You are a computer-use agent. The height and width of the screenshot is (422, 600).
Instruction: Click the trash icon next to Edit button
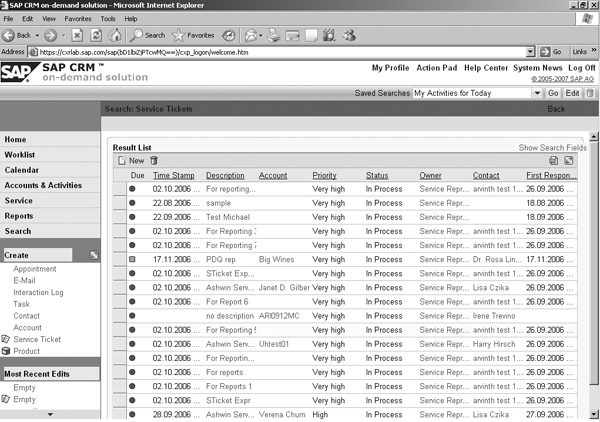point(590,93)
